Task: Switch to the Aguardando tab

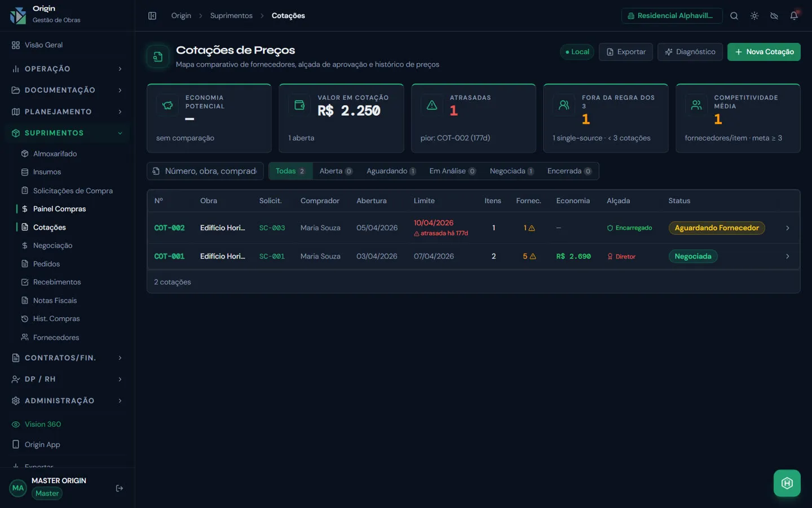Action: [391, 171]
